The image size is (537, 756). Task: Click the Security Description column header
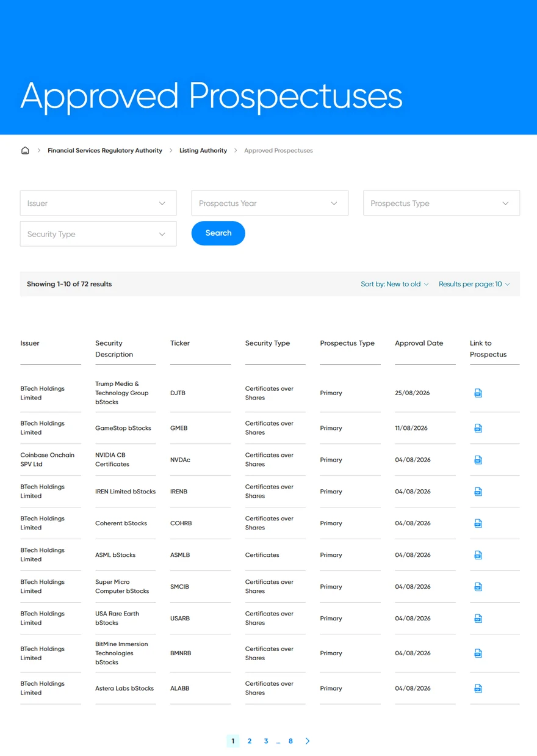click(114, 349)
